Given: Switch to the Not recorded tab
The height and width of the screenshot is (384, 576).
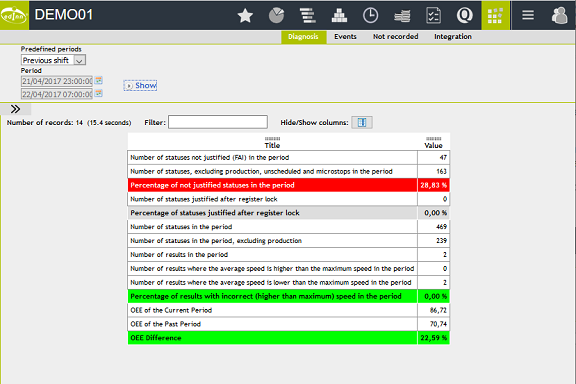Looking at the screenshot, I should (396, 37).
